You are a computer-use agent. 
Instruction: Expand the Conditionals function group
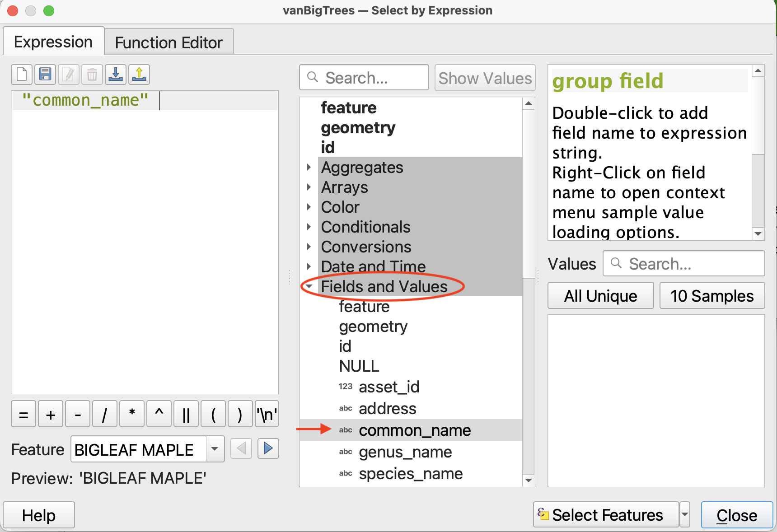[309, 227]
